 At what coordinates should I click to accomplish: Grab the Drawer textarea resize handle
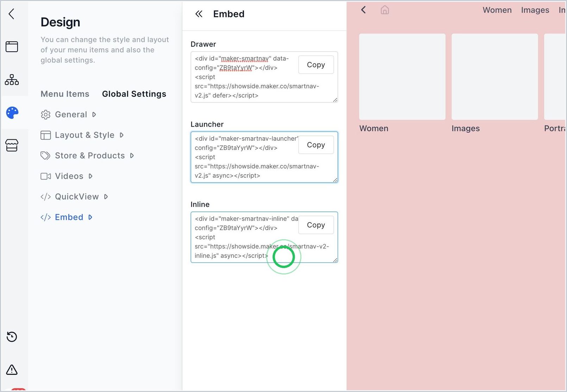coord(335,100)
